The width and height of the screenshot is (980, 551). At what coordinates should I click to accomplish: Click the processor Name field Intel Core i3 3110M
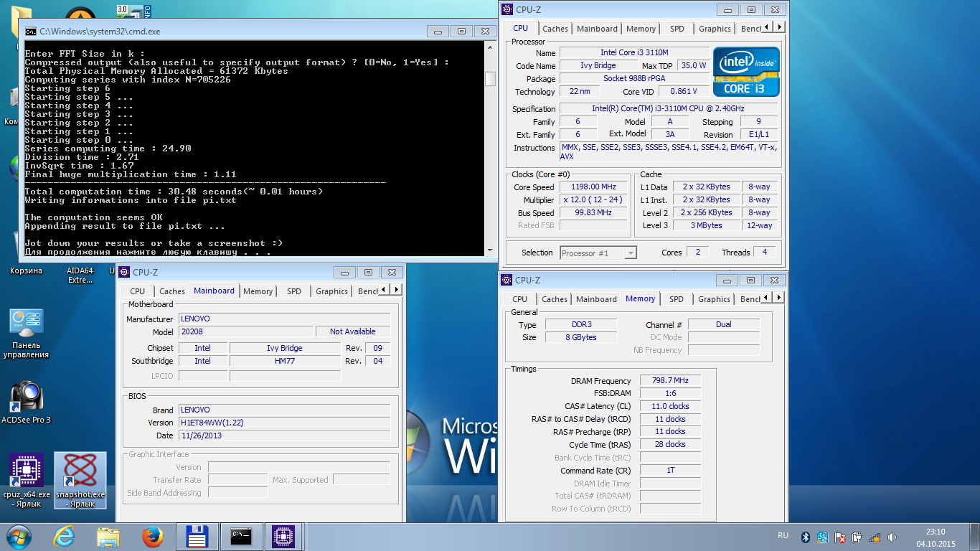point(634,53)
